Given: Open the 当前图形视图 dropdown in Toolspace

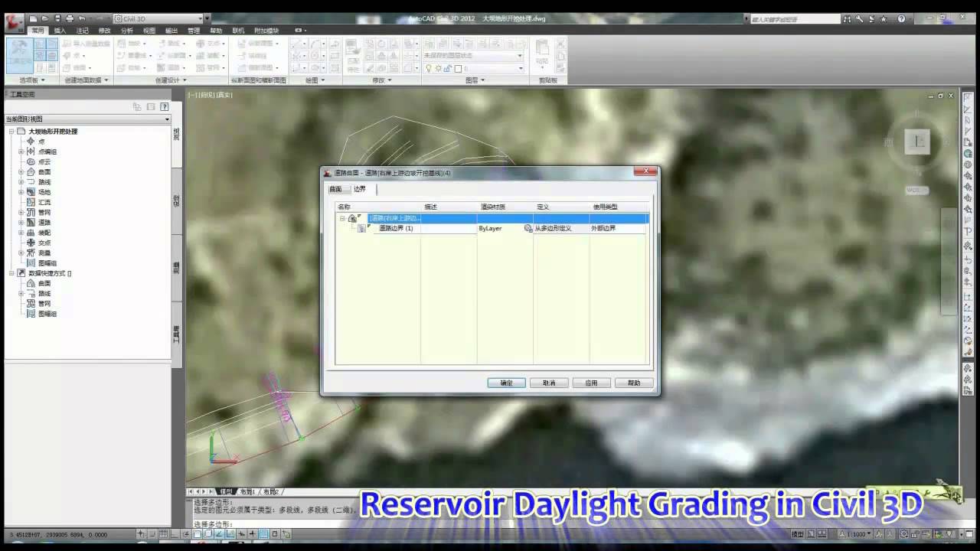Looking at the screenshot, I should pyautogui.click(x=87, y=119).
